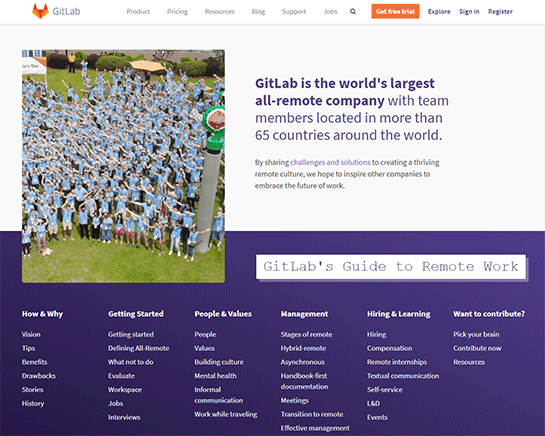Image resolution: width=545 pixels, height=436 pixels.
Task: Click GitLab's Guide to Remote Work banner
Action: coord(391,267)
